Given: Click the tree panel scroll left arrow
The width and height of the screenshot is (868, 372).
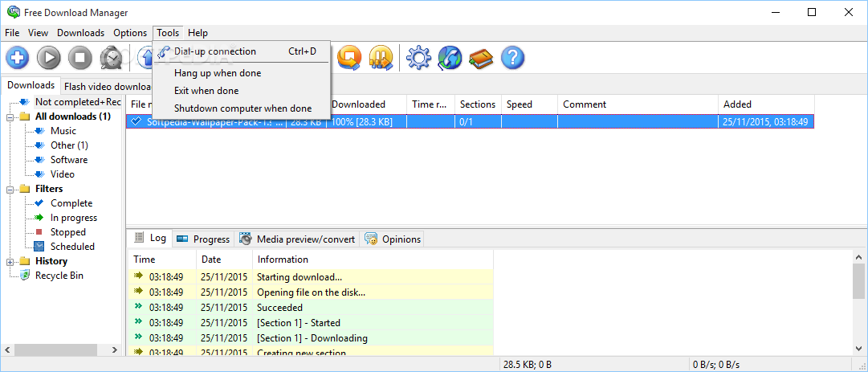Looking at the screenshot, I should click(x=6, y=350).
